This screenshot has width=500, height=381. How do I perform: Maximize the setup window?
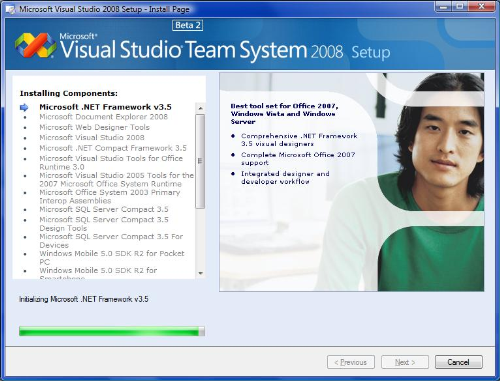pos(460,6)
